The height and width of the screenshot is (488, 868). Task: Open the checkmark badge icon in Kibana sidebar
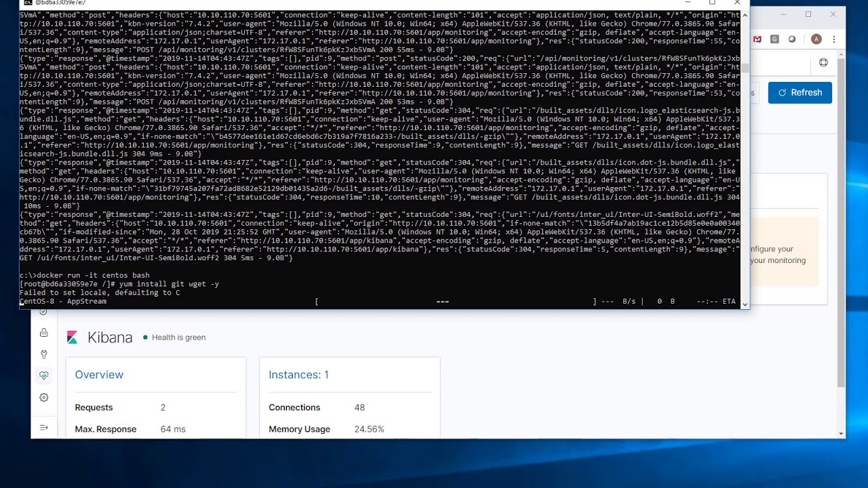pos(43,312)
